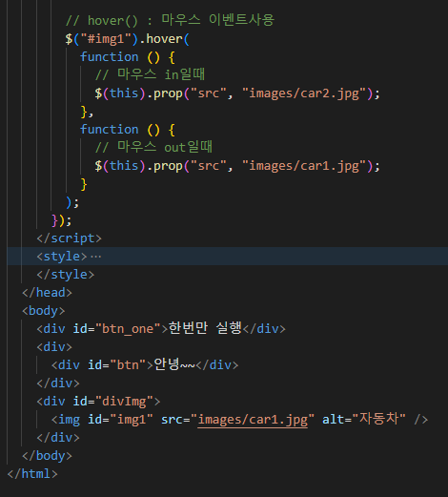This screenshot has width=448, height=497.
Task: Click the closing </script> tag
Action: [x=69, y=238]
